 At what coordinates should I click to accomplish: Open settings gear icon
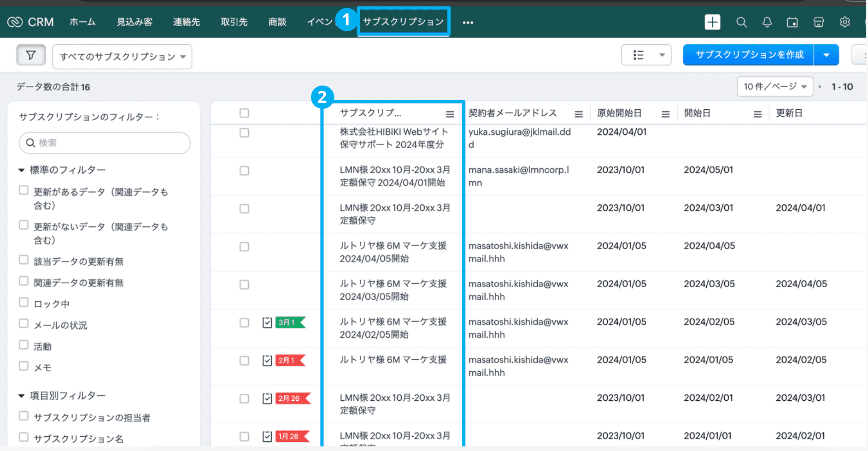845,22
